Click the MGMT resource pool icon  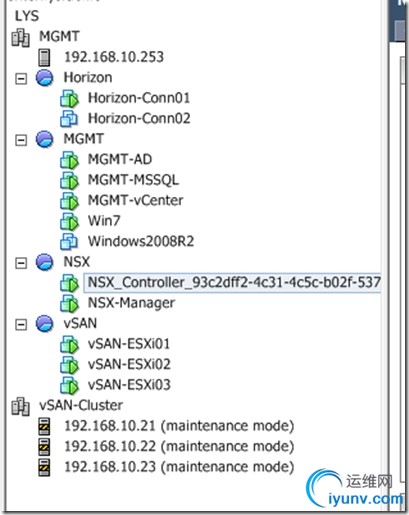(x=45, y=139)
